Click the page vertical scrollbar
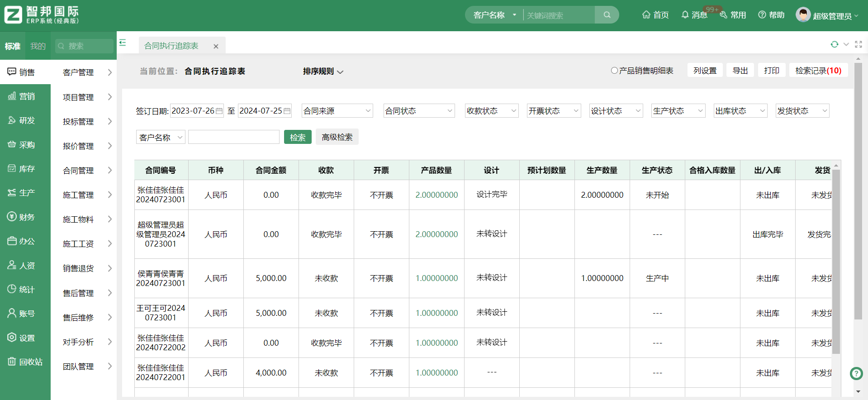868x400 pixels. tap(858, 190)
